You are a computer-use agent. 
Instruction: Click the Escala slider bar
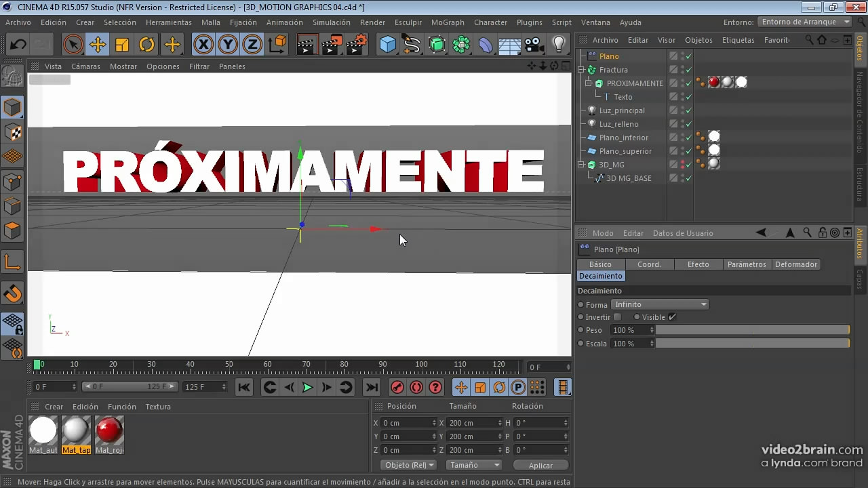pos(753,344)
